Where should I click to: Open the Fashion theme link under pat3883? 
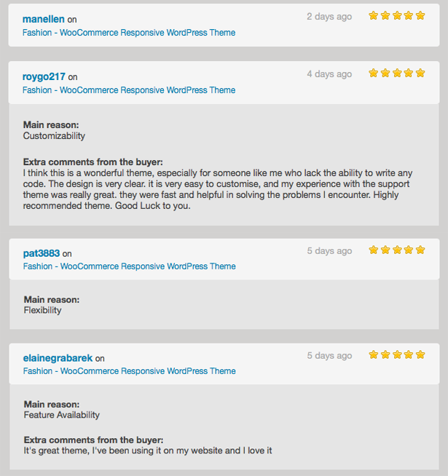click(x=129, y=266)
